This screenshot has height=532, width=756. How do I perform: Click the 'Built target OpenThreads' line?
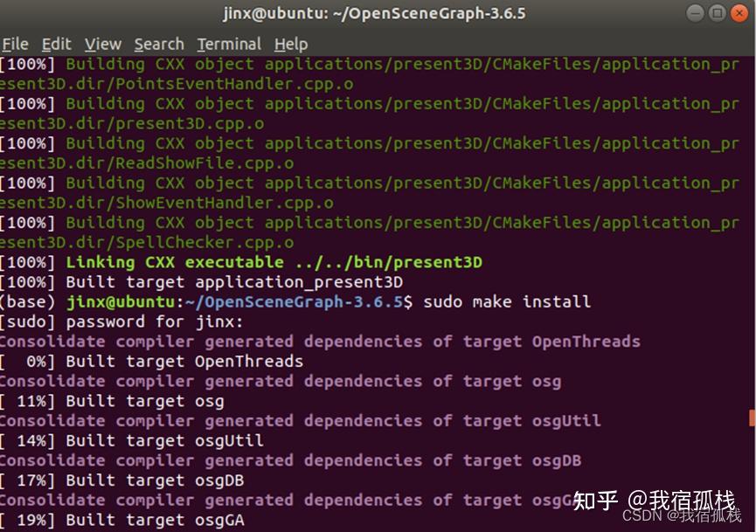[184, 362]
